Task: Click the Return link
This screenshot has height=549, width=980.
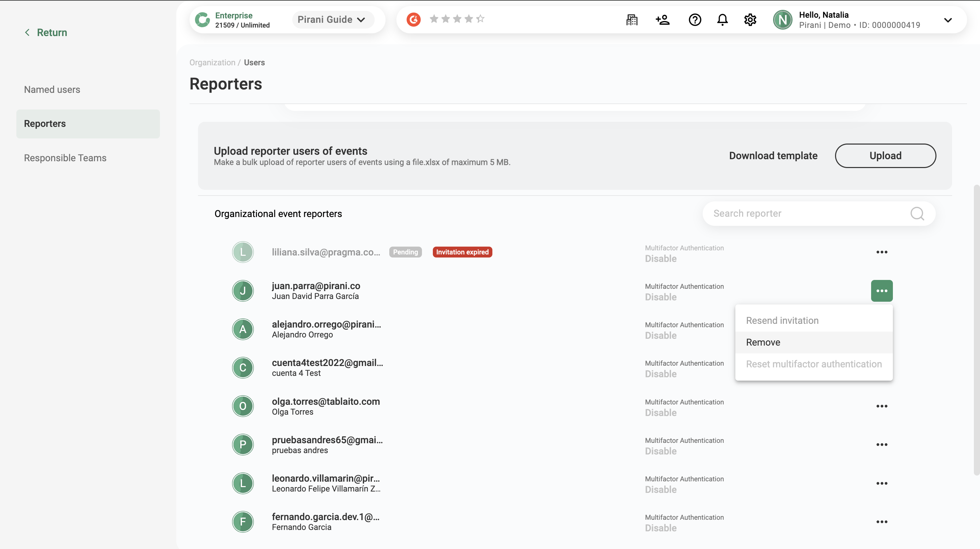Action: (x=46, y=33)
